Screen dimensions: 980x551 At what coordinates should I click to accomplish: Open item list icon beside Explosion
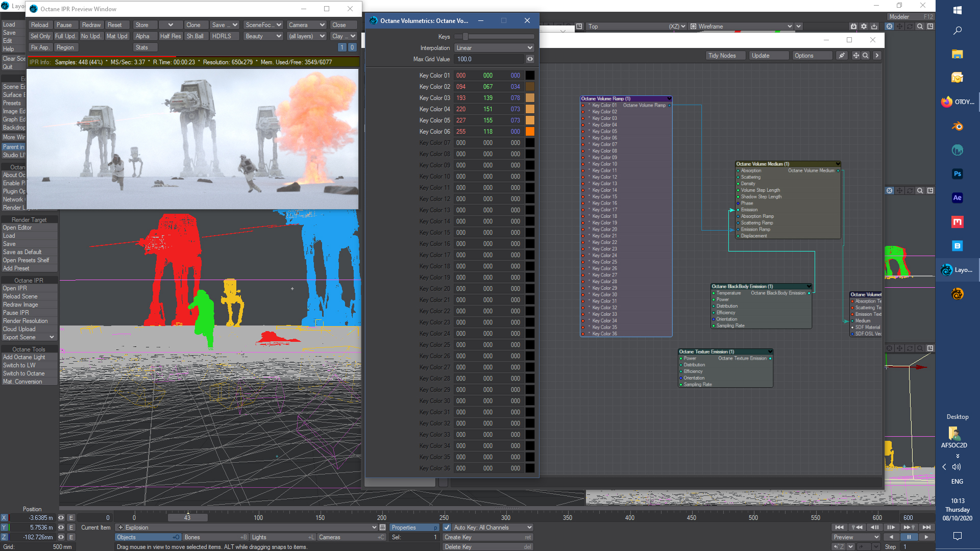pos(382,528)
